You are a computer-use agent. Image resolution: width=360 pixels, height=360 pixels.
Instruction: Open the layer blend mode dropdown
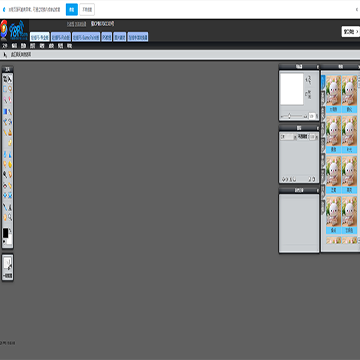[288, 137]
